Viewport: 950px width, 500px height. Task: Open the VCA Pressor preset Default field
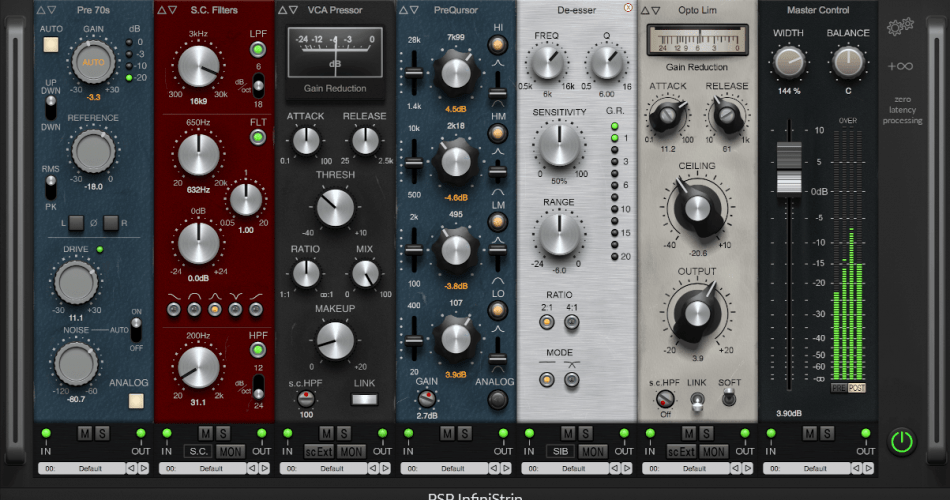click(x=324, y=468)
